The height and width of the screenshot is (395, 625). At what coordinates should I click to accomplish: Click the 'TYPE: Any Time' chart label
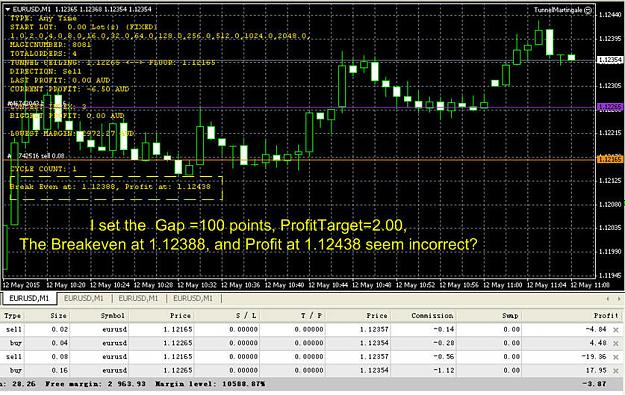[43, 18]
